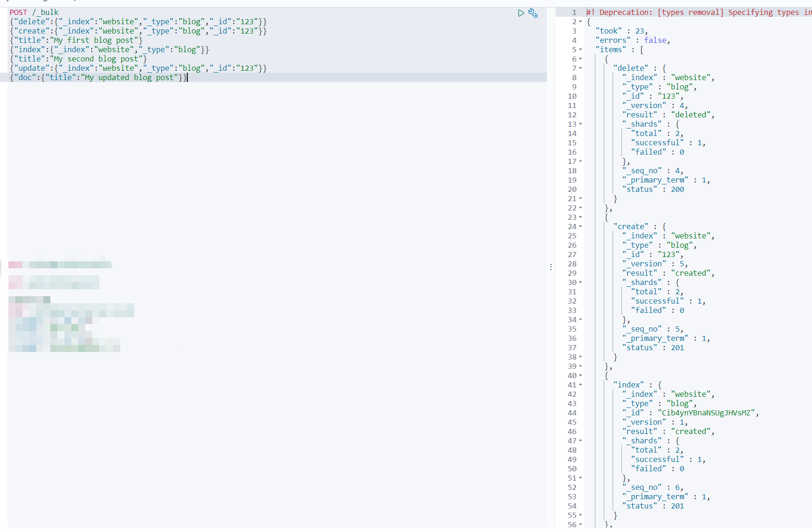The width and height of the screenshot is (812, 529).
Task: Collapse "_shards" fold at line 13
Action: point(580,124)
